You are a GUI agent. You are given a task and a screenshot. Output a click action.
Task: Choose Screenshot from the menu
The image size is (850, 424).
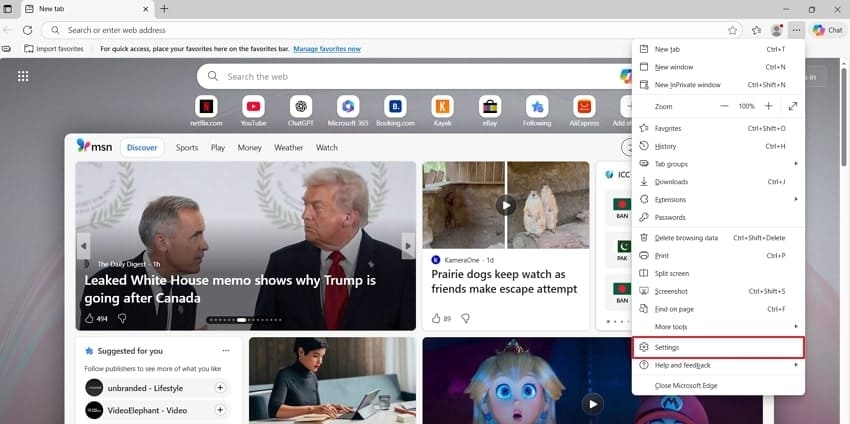pyautogui.click(x=719, y=292)
